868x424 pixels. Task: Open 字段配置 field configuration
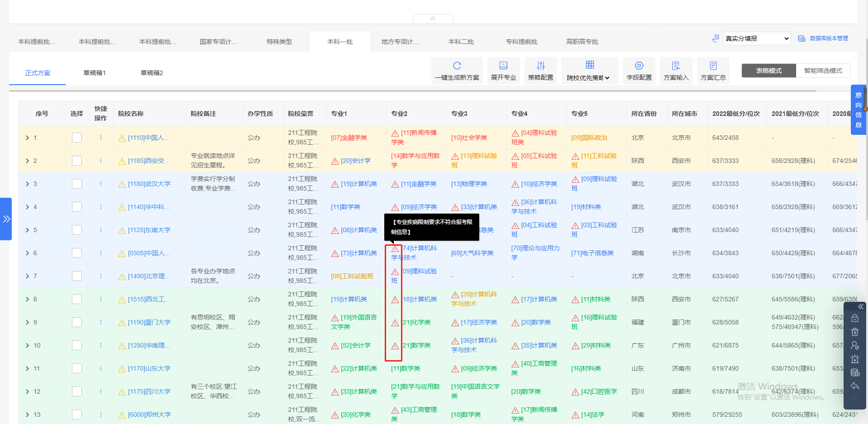pos(639,70)
